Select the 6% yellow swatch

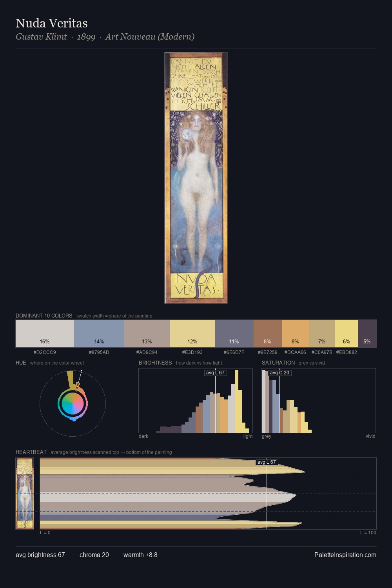347,334
